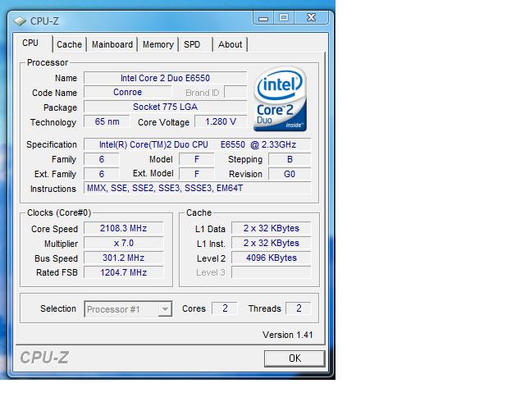The width and height of the screenshot is (525, 420).
Task: Click the empty Level 3 field
Action: (x=272, y=272)
